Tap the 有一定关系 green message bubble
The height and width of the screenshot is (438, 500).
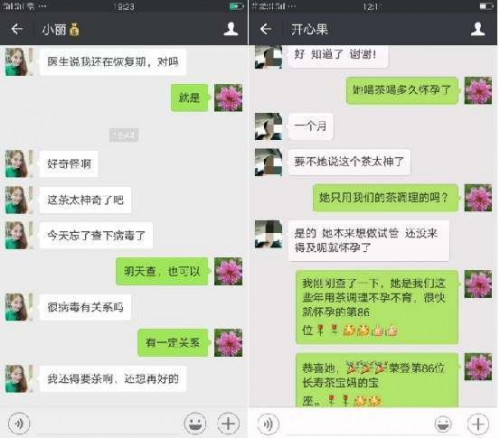click(x=173, y=343)
